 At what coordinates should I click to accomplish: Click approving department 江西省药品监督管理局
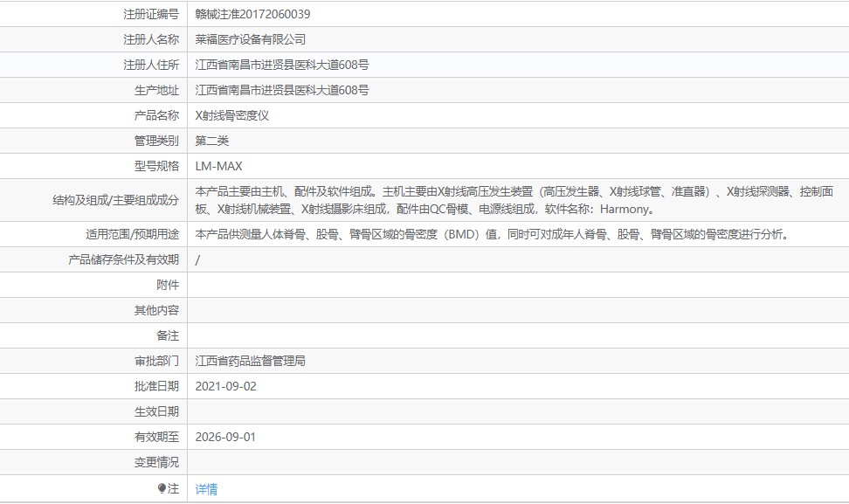250,361
